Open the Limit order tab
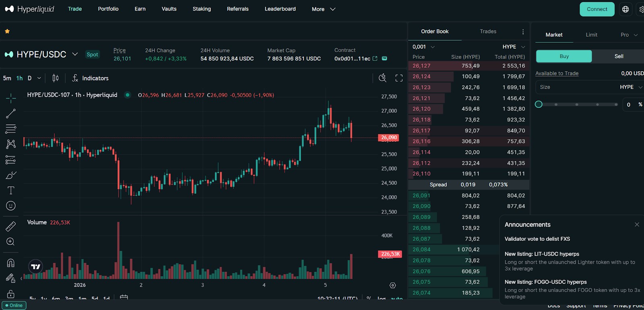The height and width of the screenshot is (310, 644). (591, 35)
